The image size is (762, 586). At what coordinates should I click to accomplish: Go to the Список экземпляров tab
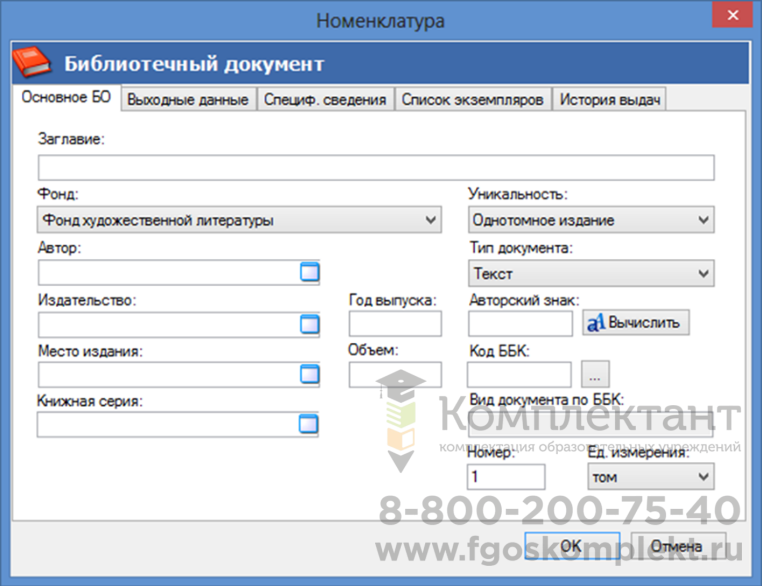tap(472, 100)
